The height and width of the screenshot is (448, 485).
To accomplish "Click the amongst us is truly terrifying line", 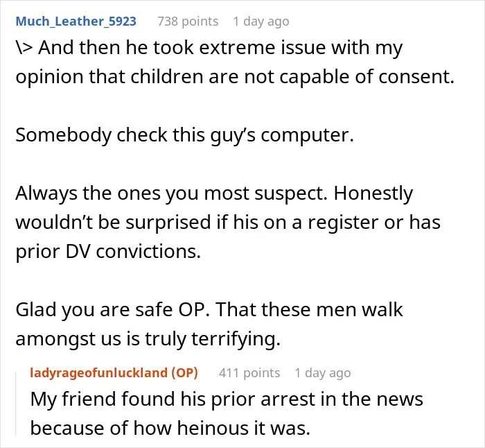I will point(148,339).
